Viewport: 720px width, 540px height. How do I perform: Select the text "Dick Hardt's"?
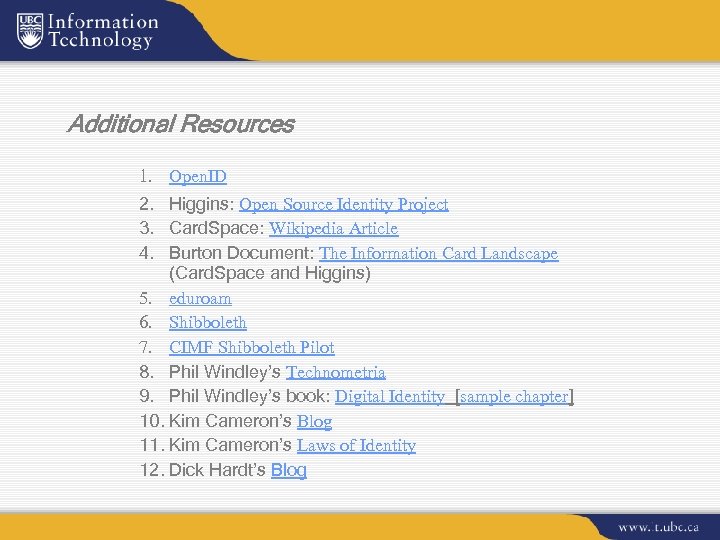217,470
